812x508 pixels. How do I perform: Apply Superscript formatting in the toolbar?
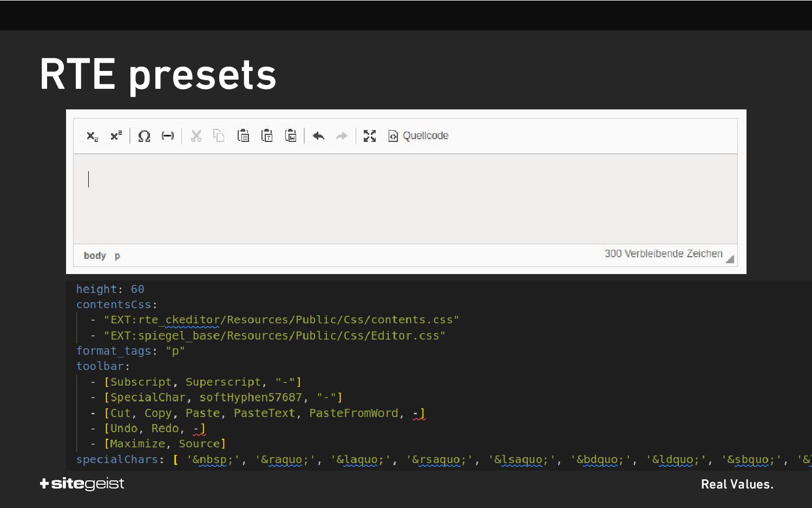[x=116, y=135]
